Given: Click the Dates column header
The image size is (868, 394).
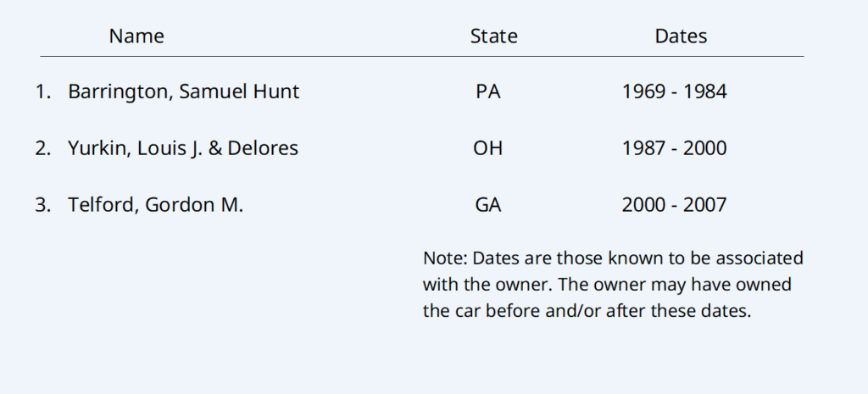Looking at the screenshot, I should [x=681, y=36].
